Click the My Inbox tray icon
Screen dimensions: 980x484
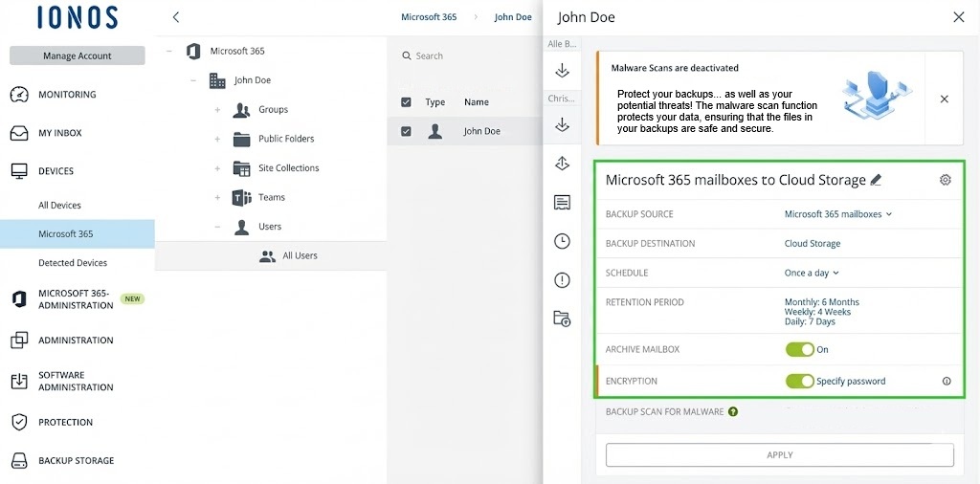point(19,133)
